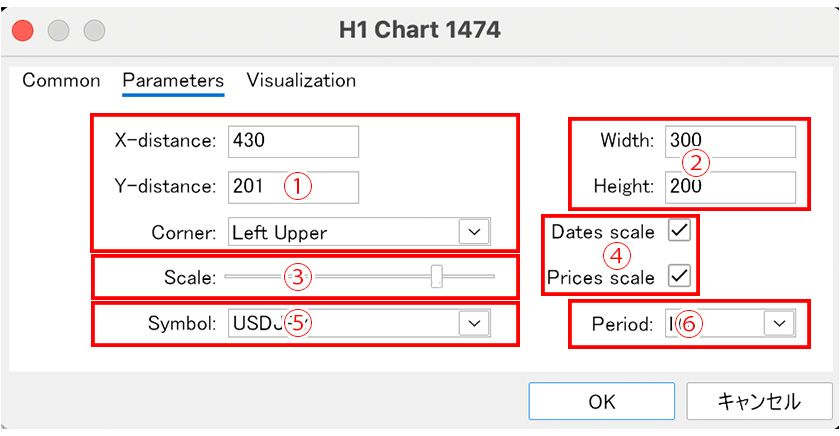Select the Parameters tab
Image resolution: width=840 pixels, height=436 pixels.
pos(173,80)
